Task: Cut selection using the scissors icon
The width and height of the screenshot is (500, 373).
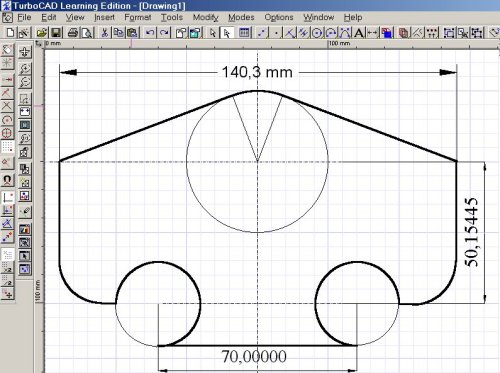Action: 104,32
